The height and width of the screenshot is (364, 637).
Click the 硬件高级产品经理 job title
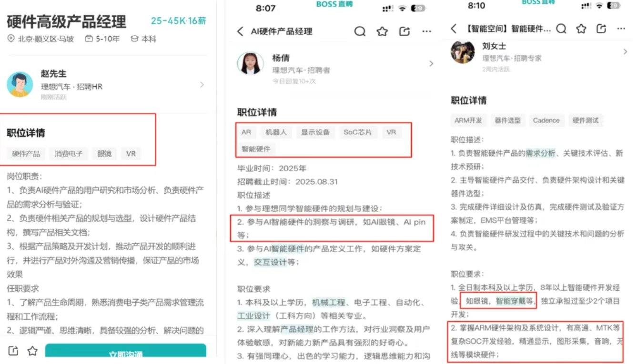click(x=67, y=22)
